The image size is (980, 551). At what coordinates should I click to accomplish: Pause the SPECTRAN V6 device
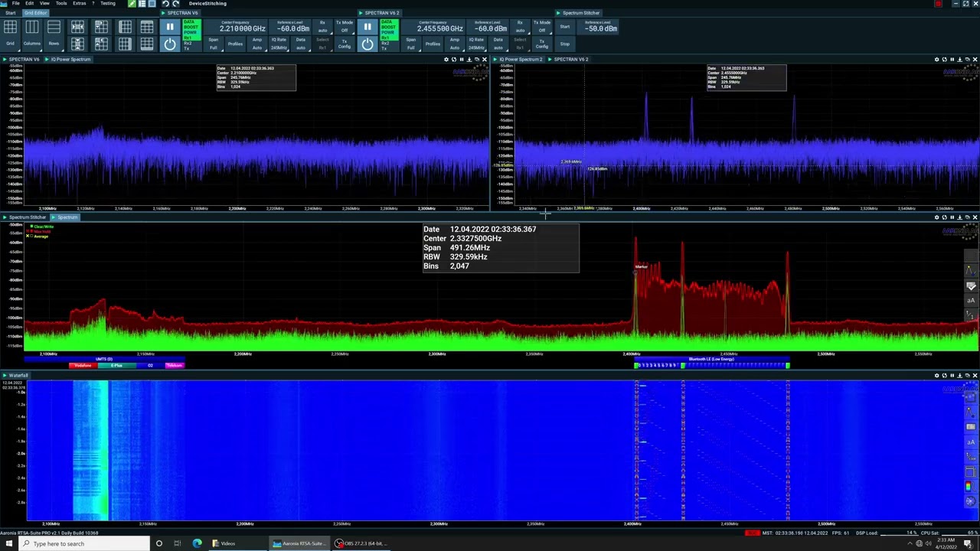[170, 28]
